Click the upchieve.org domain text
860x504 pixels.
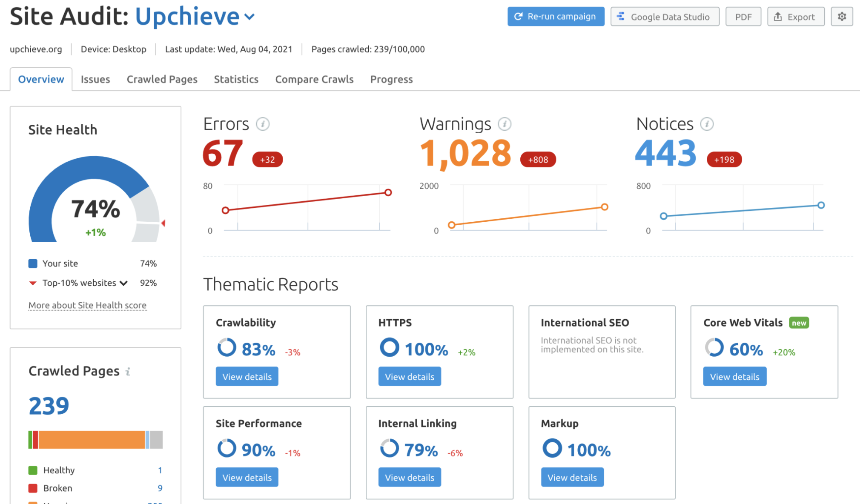[x=36, y=49]
